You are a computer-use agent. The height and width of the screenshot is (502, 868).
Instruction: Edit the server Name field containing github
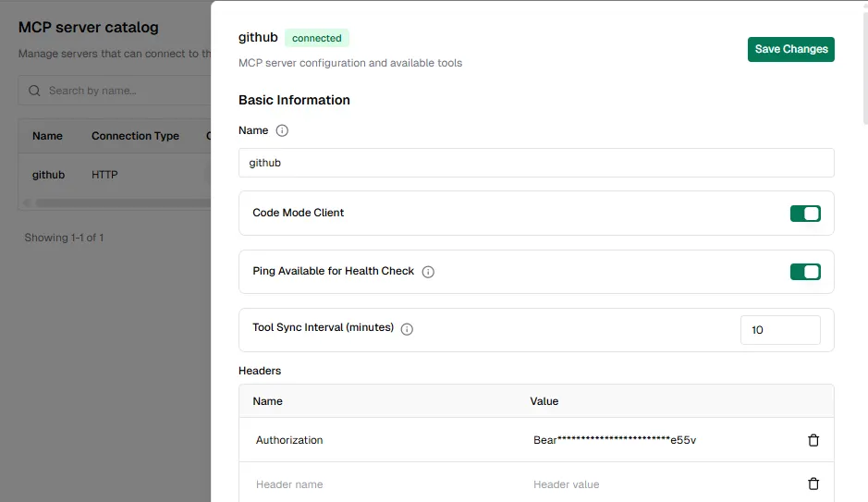click(536, 163)
